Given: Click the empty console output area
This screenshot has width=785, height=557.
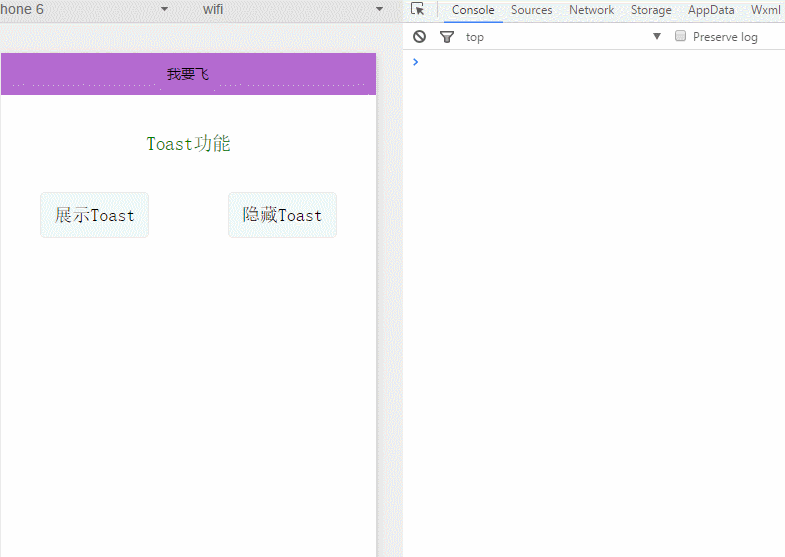Looking at the screenshot, I should click(x=594, y=300).
